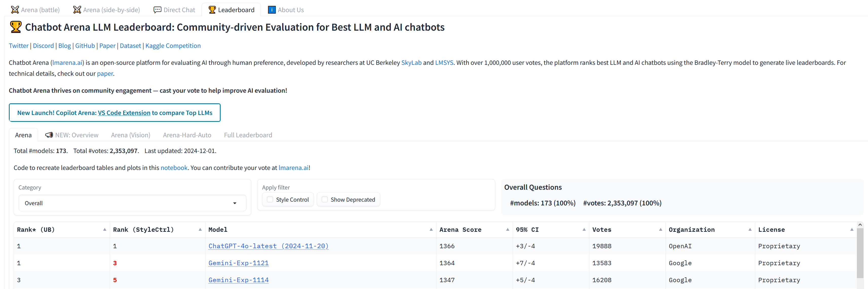Open the Arena-Hard-Auto sub-tab
868x289 pixels.
[187, 135]
